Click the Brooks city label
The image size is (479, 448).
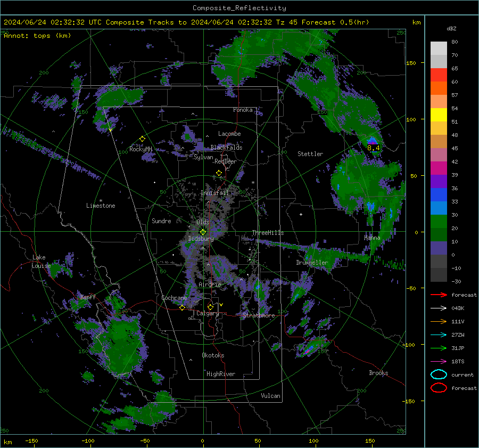pyautogui.click(x=378, y=373)
